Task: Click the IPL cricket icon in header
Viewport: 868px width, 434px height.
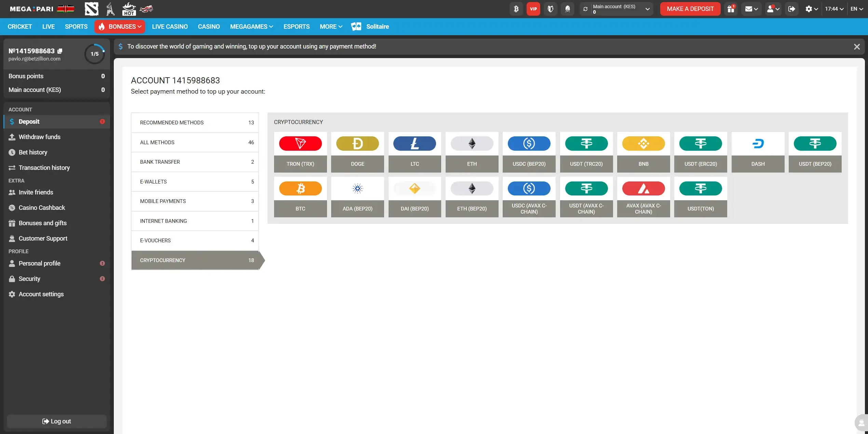Action: click(110, 9)
